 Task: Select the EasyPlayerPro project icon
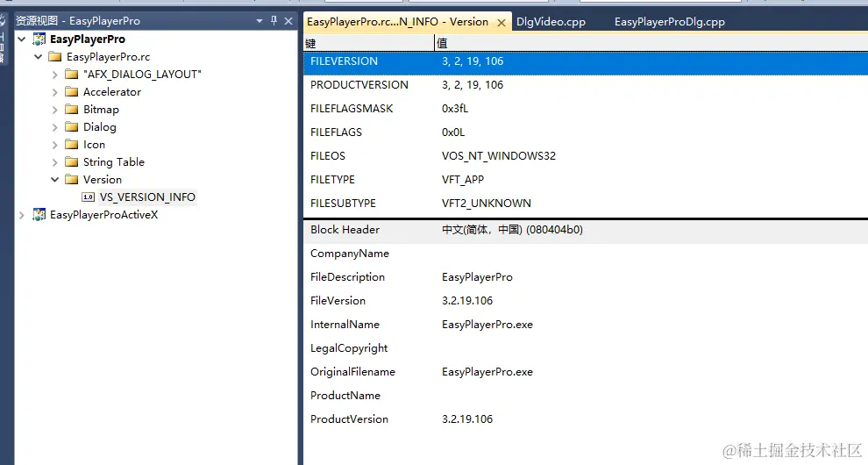pos(39,39)
